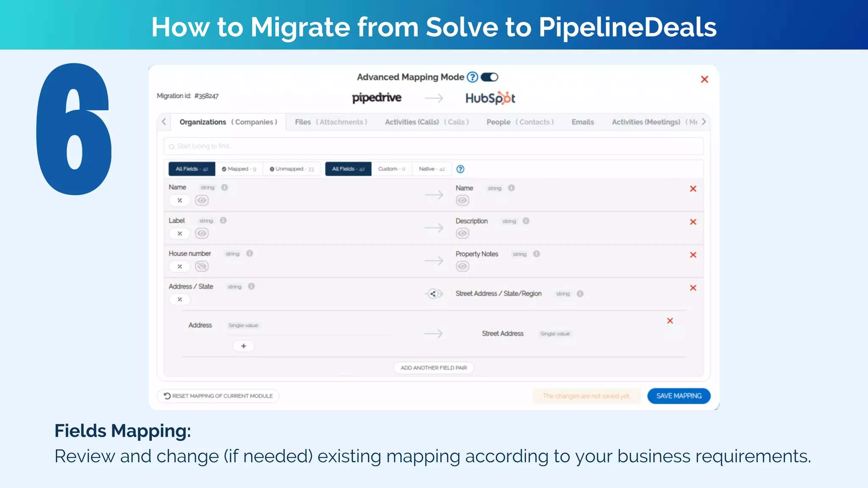Click the percent icon under Label
The width and height of the screenshot is (868, 488).
click(x=180, y=233)
